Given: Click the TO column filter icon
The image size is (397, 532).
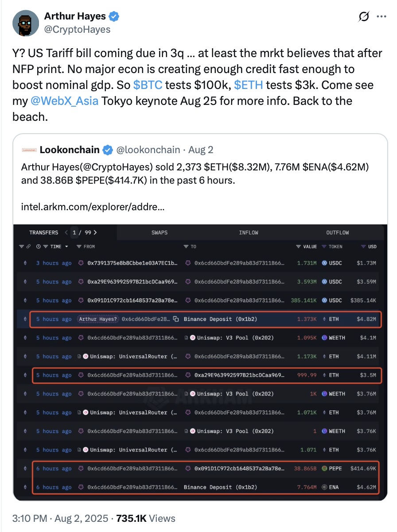Looking at the screenshot, I should tap(186, 247).
